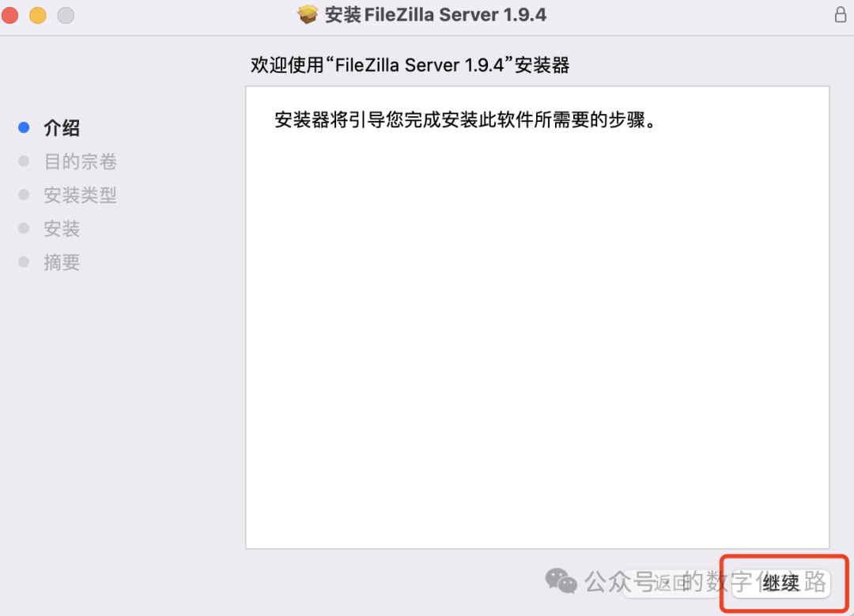The height and width of the screenshot is (616, 854).
Task: Click the gray bullet beside 安装 step
Action: point(24,229)
